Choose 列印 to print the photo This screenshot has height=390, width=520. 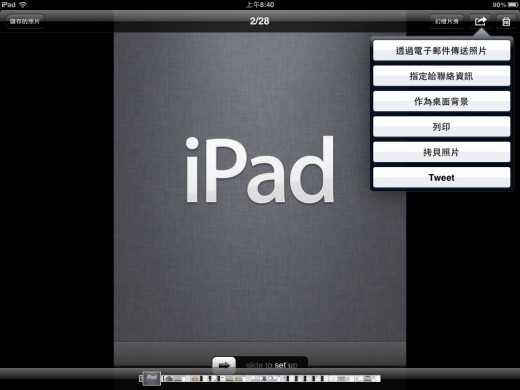[441, 127]
